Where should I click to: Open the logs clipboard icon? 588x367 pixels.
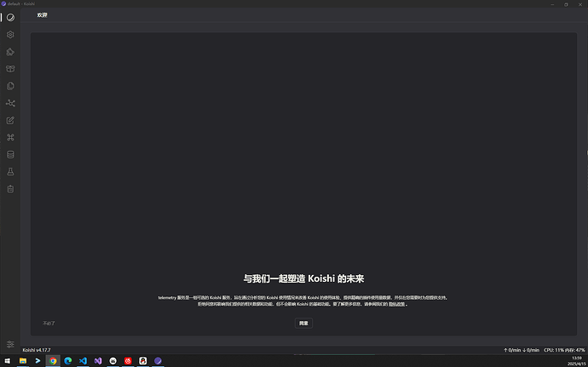pyautogui.click(x=10, y=189)
